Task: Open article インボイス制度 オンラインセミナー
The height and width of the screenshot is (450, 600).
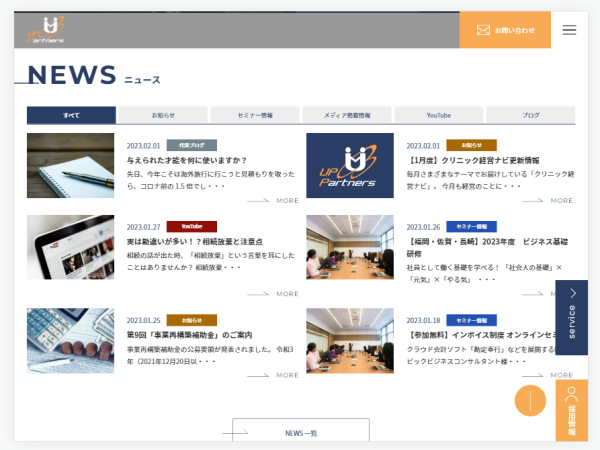Action: coord(481,335)
